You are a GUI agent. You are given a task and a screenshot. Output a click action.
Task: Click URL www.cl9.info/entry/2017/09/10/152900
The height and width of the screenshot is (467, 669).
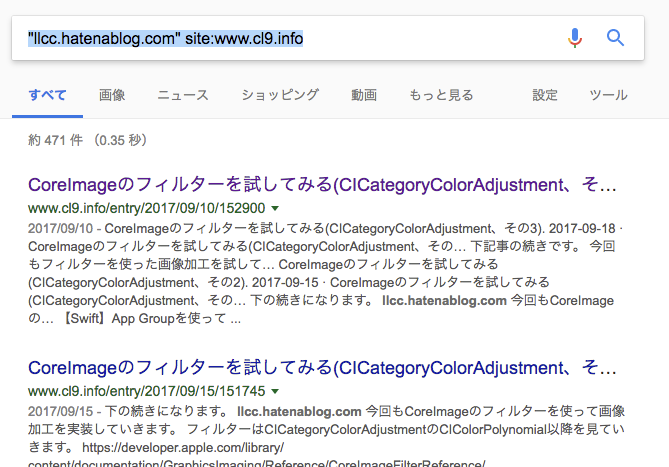(x=146, y=208)
